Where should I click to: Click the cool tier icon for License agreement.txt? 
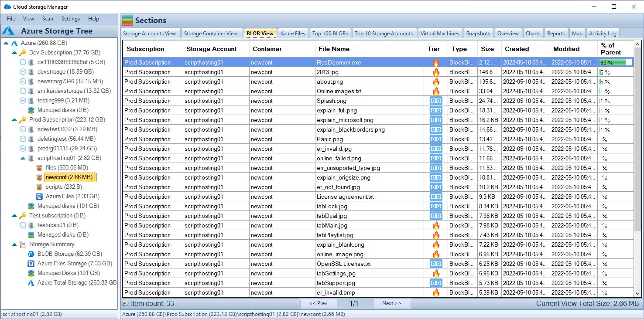tap(435, 197)
